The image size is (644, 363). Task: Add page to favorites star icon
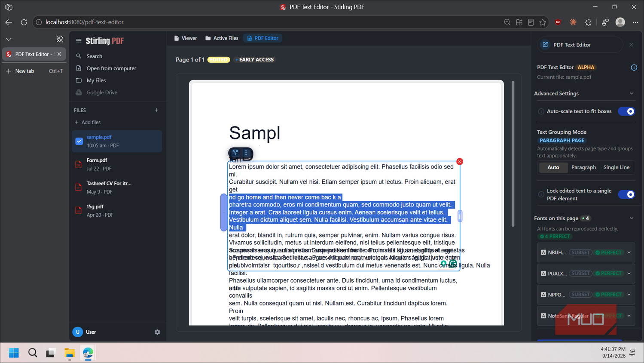pyautogui.click(x=543, y=22)
